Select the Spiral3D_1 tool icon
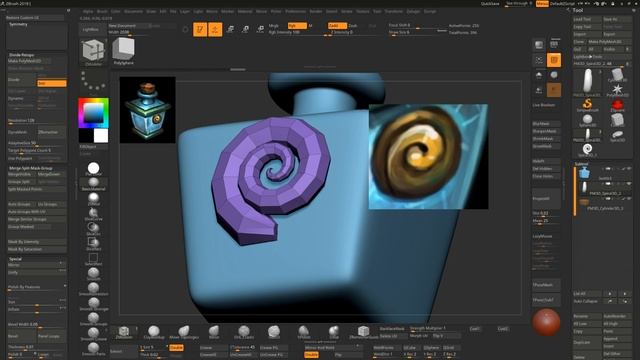This screenshot has height=360, width=640. click(587, 150)
